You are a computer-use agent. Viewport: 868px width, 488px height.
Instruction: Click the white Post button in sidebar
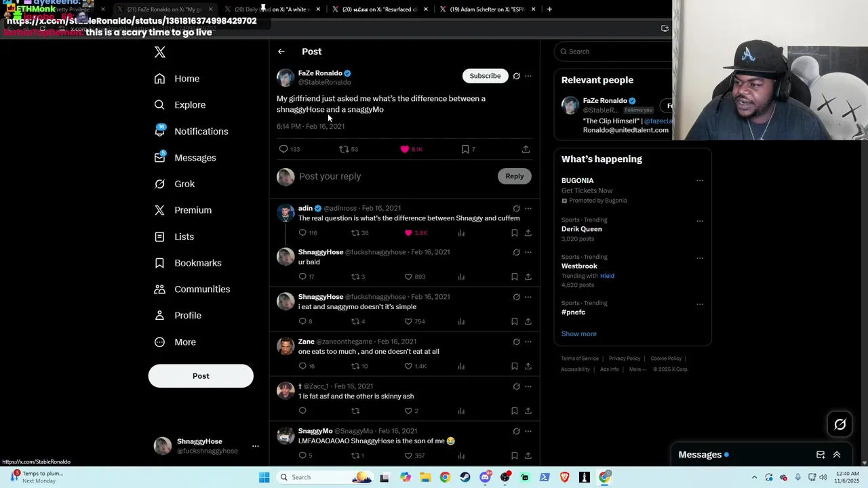pyautogui.click(x=201, y=376)
